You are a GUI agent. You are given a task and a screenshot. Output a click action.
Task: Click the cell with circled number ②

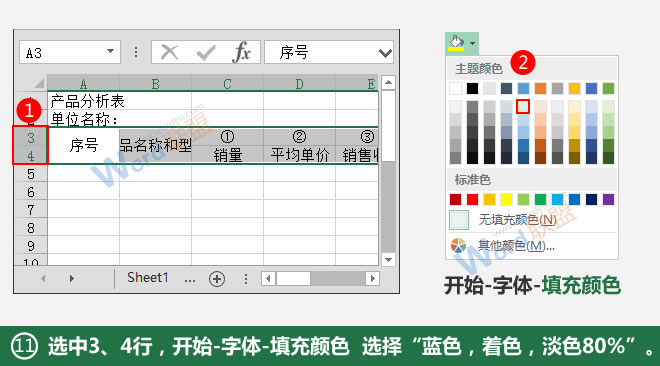(x=299, y=137)
